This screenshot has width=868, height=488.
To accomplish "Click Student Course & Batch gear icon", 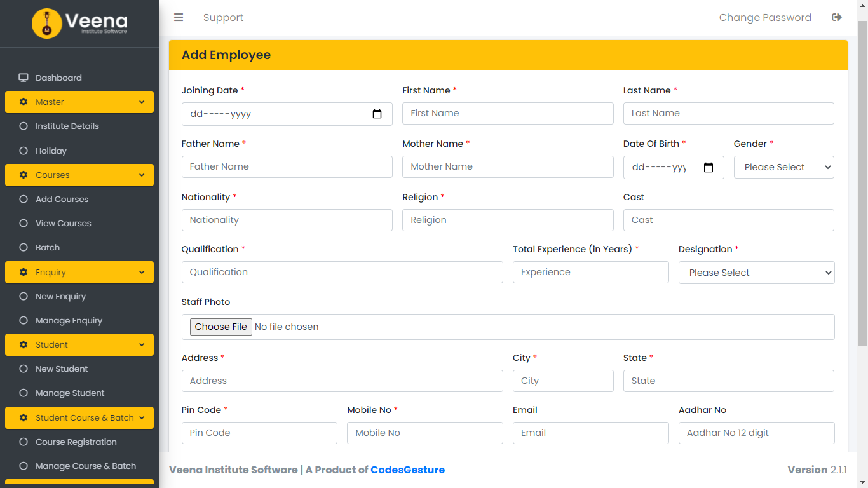I will pos(24,417).
